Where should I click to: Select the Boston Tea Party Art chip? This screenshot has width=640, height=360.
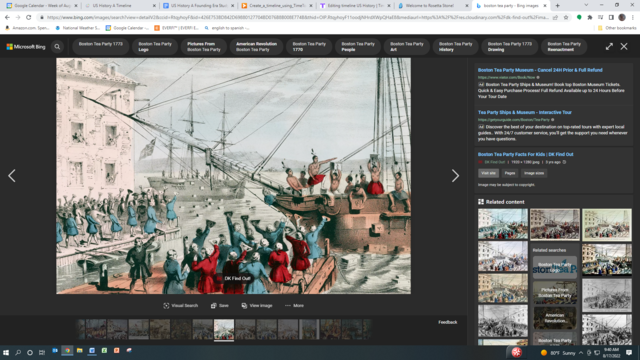tap(407, 47)
